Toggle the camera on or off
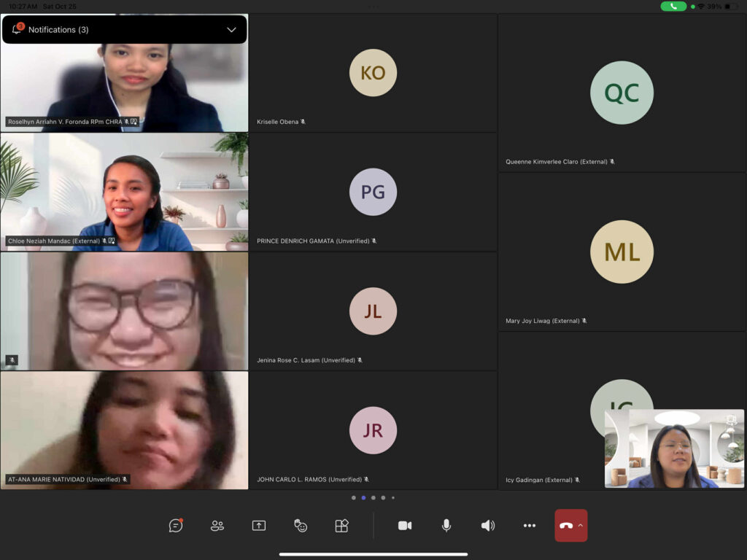Screen dimensions: 747x560 click(x=405, y=525)
